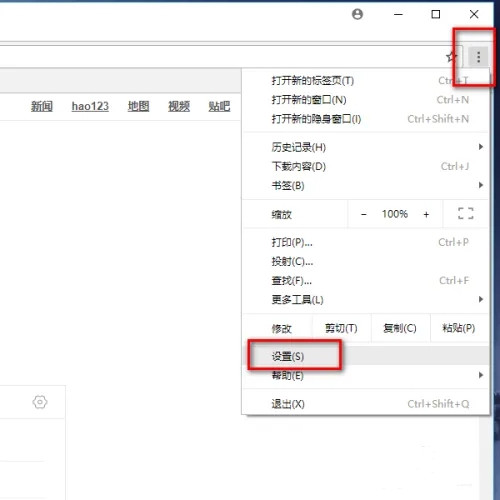Expand the 帮助(E) submenu
Screen dimensions: 500x500
coord(366,376)
